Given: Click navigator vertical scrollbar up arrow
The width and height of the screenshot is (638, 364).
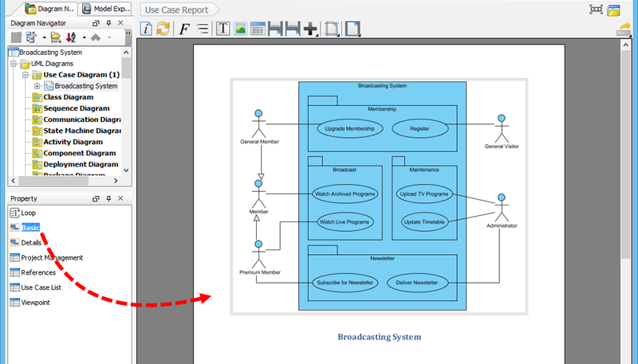Looking at the screenshot, I should pyautogui.click(x=126, y=53).
